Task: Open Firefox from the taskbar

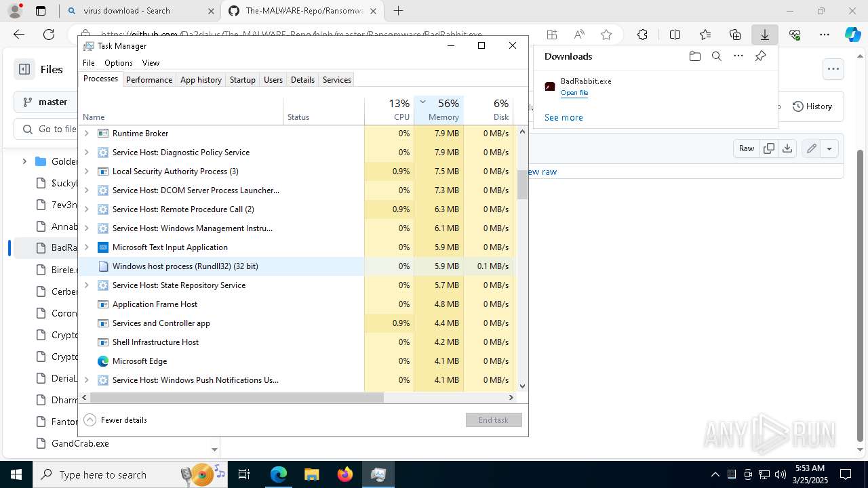Action: coord(345,474)
